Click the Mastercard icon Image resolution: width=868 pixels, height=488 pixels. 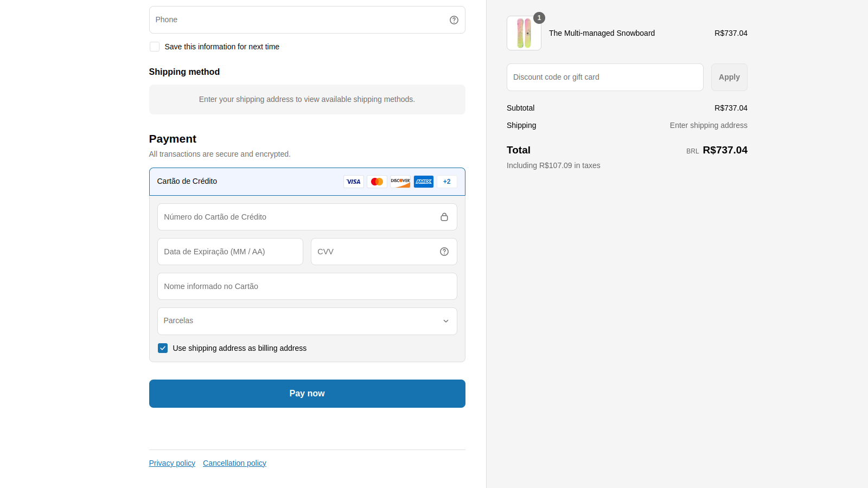pyautogui.click(x=377, y=182)
